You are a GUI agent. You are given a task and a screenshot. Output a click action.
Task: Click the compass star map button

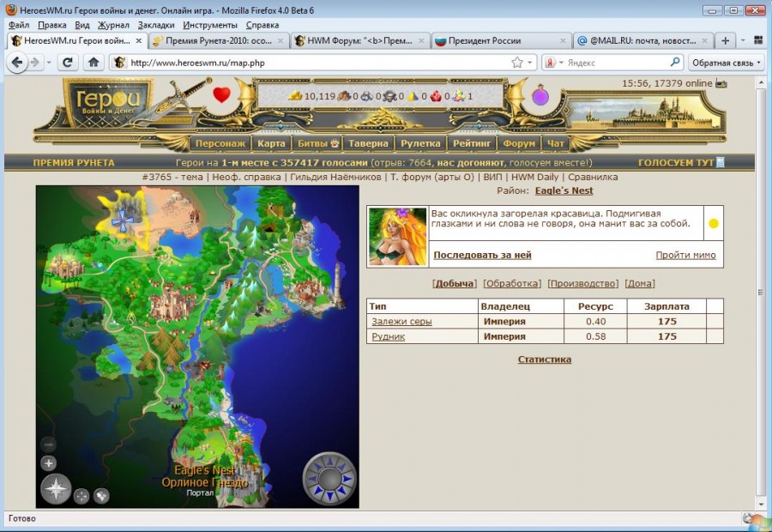pos(56,488)
